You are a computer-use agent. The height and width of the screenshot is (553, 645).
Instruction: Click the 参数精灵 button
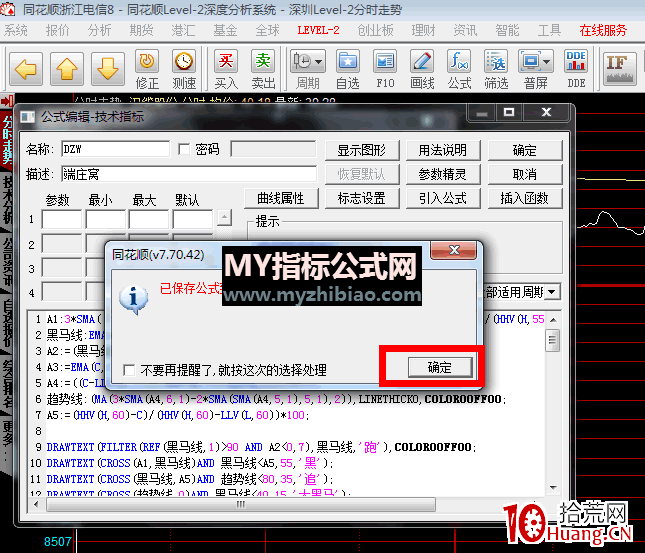pos(443,174)
